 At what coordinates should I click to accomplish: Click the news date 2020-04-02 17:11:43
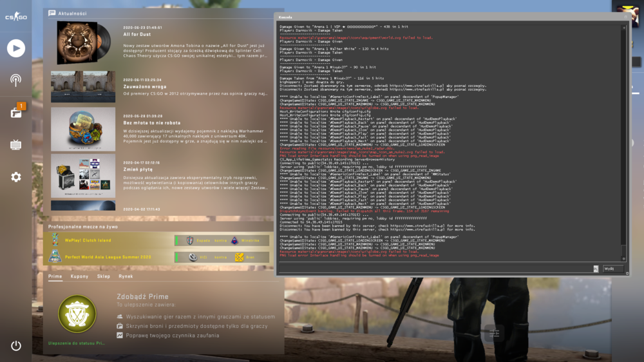[x=142, y=209]
